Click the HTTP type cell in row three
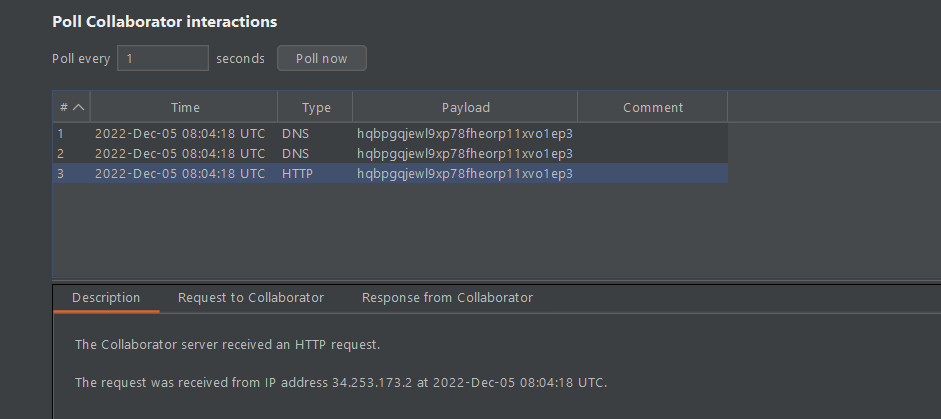The image size is (941, 419). point(298,173)
